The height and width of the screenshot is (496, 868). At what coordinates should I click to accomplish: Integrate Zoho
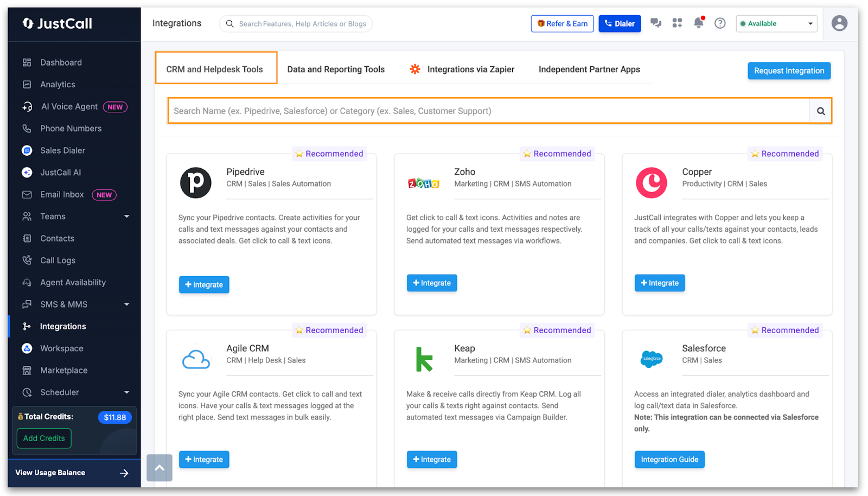(x=432, y=283)
